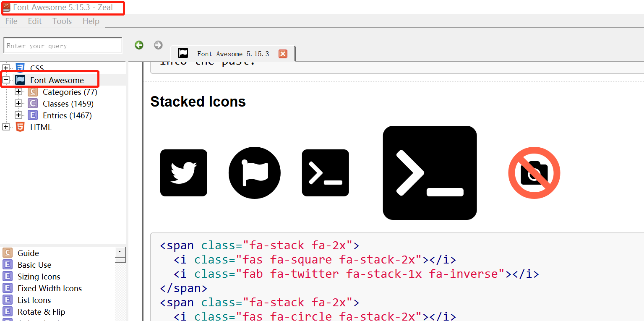
Task: Click the stacked flag circle icon
Action: pyautogui.click(x=255, y=173)
